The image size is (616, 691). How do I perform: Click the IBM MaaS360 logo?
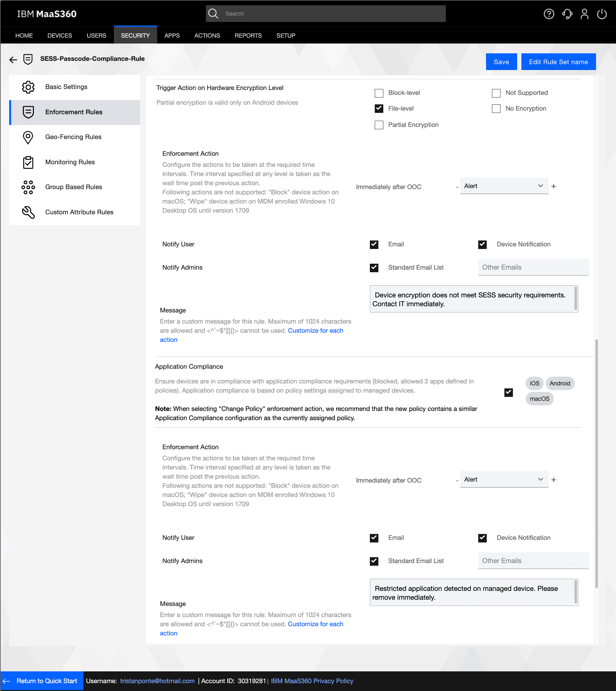(47, 14)
